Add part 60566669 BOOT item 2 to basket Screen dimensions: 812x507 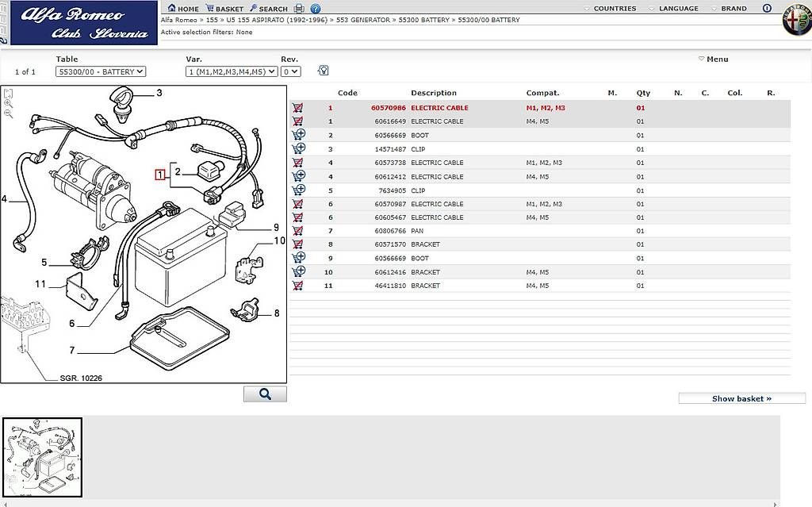pyautogui.click(x=298, y=136)
